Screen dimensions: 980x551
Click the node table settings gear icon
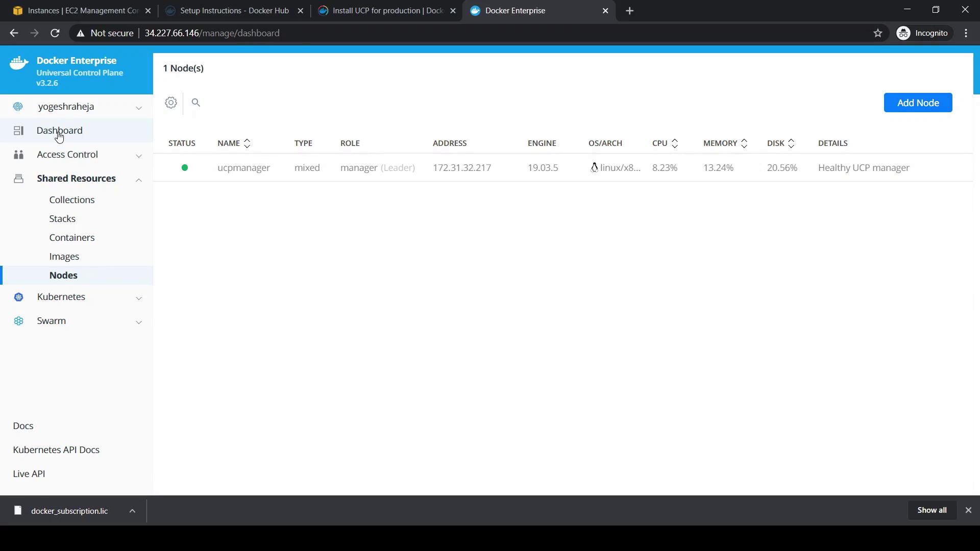tap(171, 103)
